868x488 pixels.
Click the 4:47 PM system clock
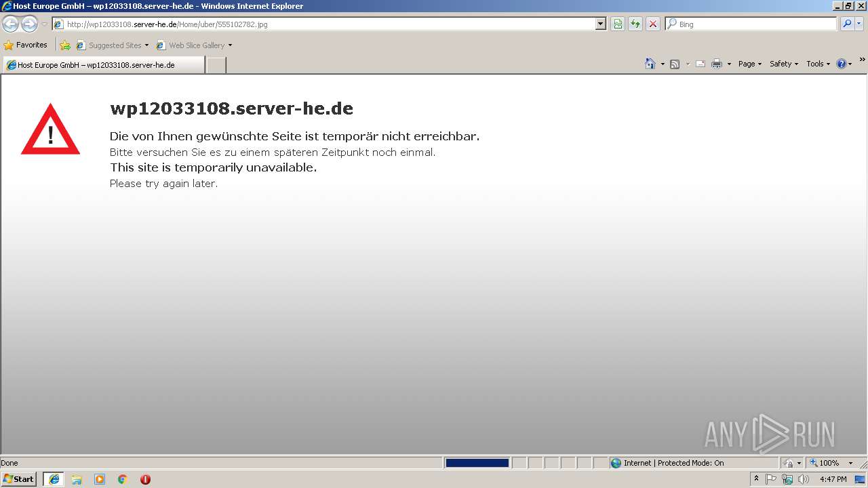pos(833,479)
